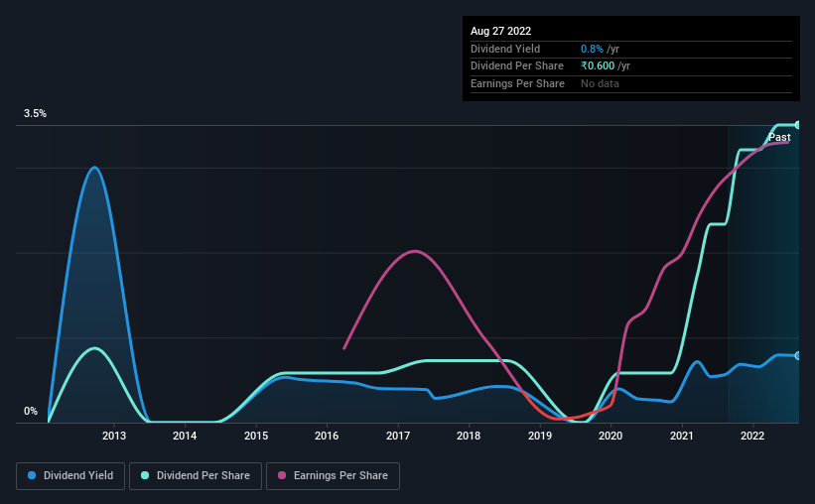Select the 2016 x-axis label
The width and height of the screenshot is (815, 504).
coord(327,436)
